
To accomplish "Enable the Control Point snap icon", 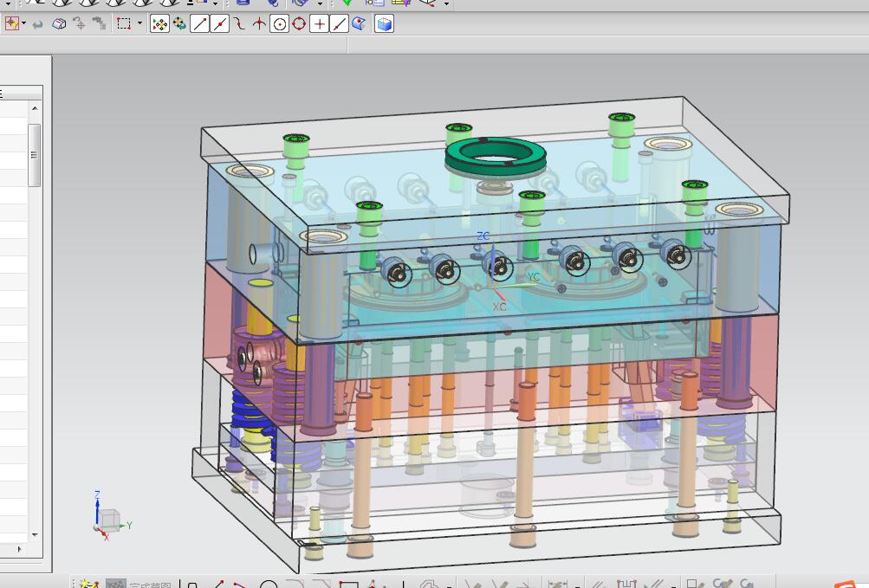I will [239, 24].
